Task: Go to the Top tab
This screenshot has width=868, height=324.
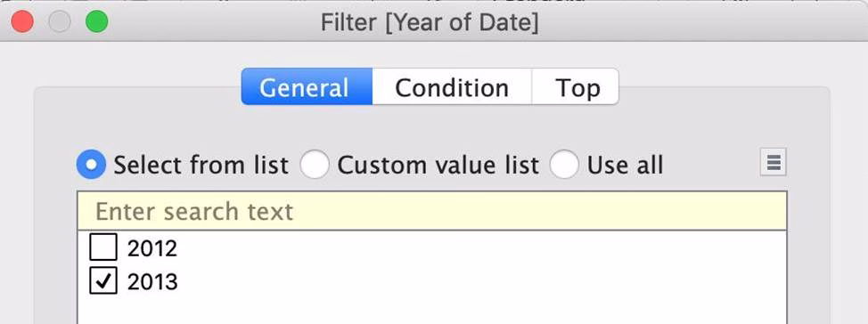Action: pos(575,87)
